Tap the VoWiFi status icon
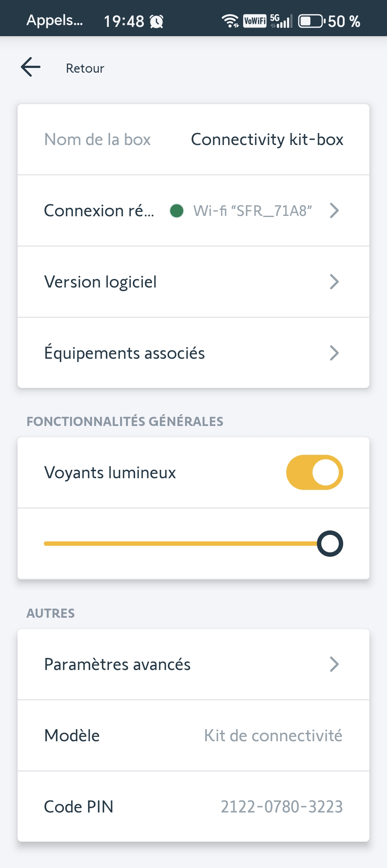Screen dimensions: 387x868 (x=255, y=21)
